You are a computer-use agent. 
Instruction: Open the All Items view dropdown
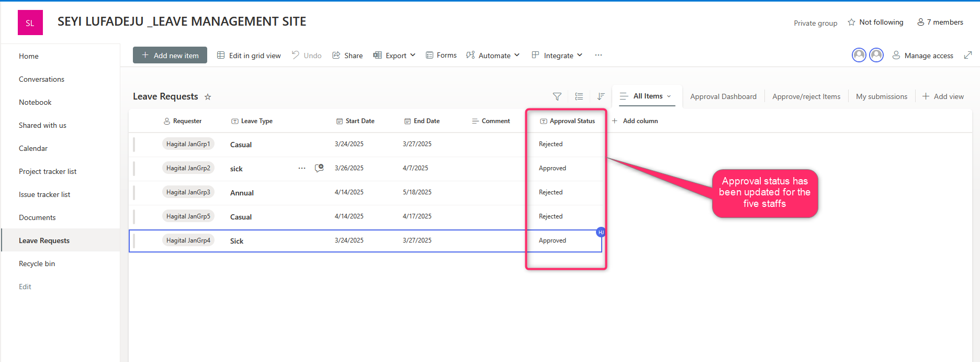click(647, 96)
